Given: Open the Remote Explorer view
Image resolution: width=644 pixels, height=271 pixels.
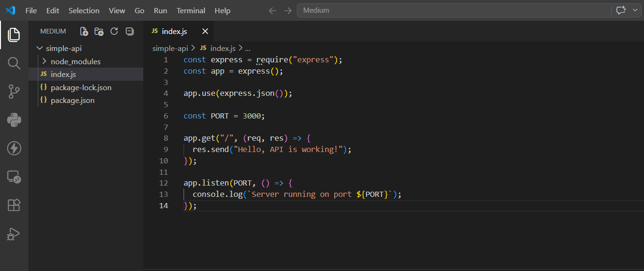Looking at the screenshot, I should (x=14, y=177).
